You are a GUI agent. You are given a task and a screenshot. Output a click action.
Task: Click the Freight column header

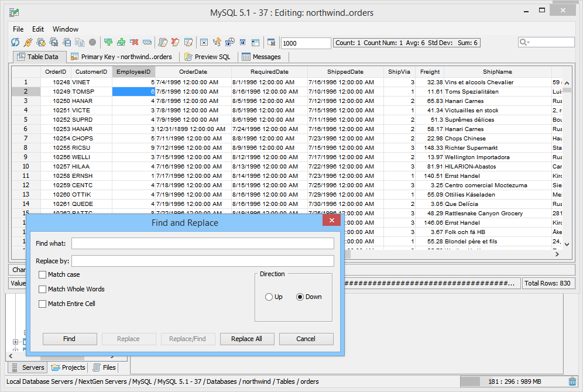coord(430,72)
